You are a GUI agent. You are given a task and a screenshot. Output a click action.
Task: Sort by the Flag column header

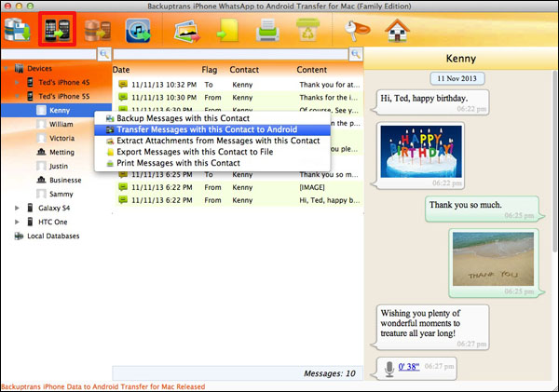[210, 70]
